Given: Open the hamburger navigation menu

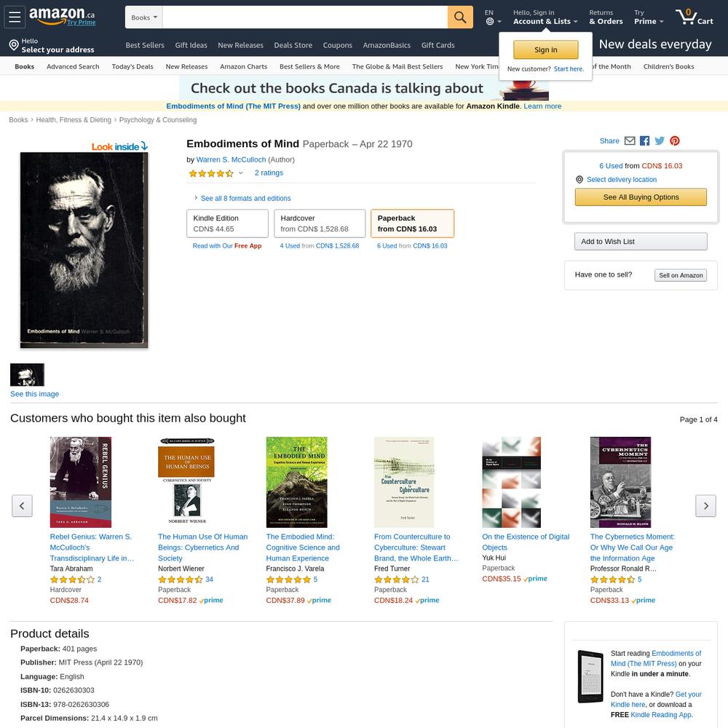Looking at the screenshot, I should (15, 17).
